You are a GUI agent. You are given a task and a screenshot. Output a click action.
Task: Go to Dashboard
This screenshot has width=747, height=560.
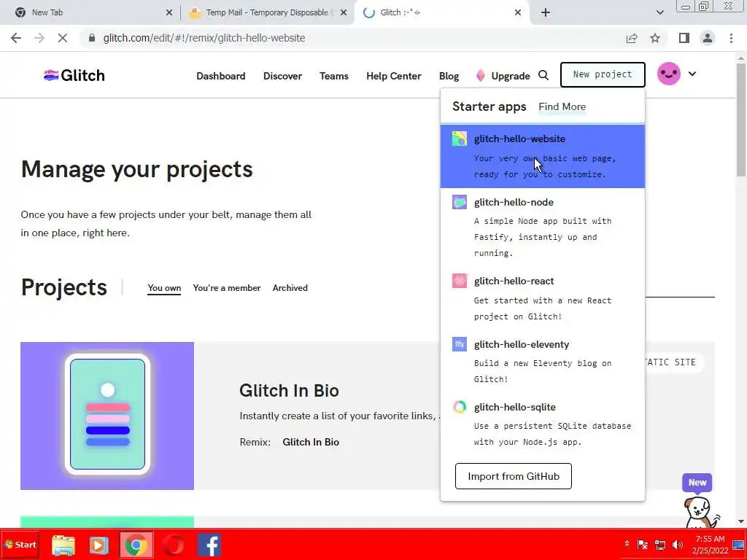[x=220, y=76]
